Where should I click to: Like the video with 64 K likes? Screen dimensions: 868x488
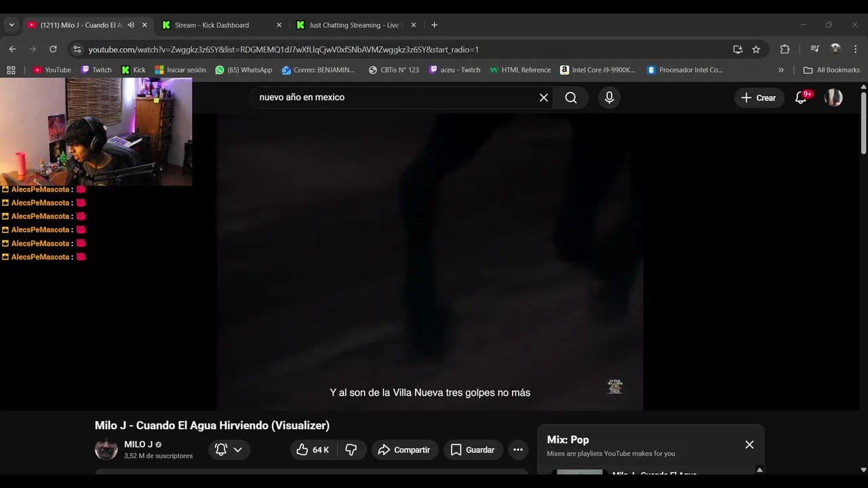click(313, 449)
